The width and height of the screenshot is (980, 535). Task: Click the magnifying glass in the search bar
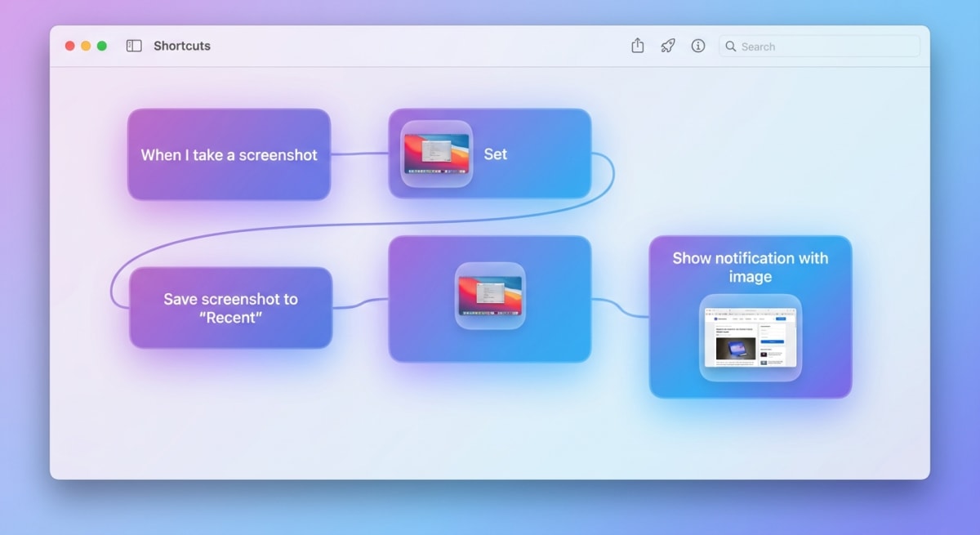pyautogui.click(x=731, y=47)
